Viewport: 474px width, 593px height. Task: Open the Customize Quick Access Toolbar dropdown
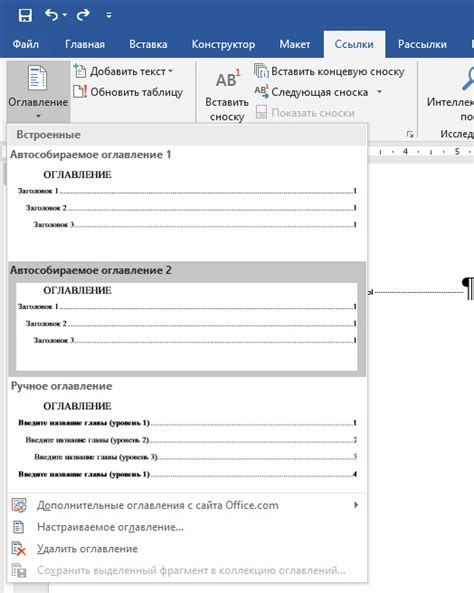109,16
